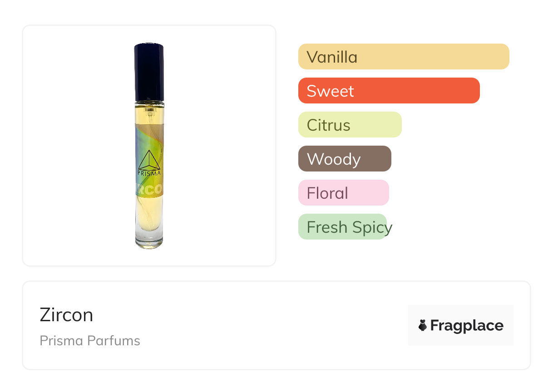Open the Zircon perfume title
The height and width of the screenshot is (392, 553).
pos(66,315)
